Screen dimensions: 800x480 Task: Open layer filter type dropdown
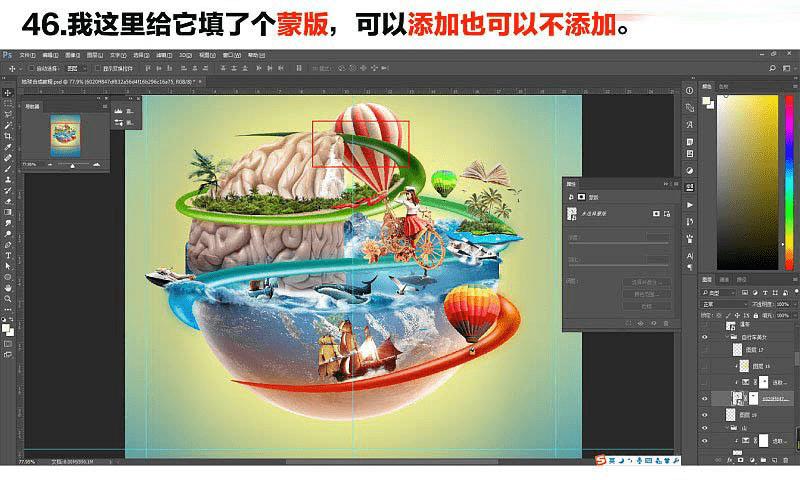click(x=719, y=293)
